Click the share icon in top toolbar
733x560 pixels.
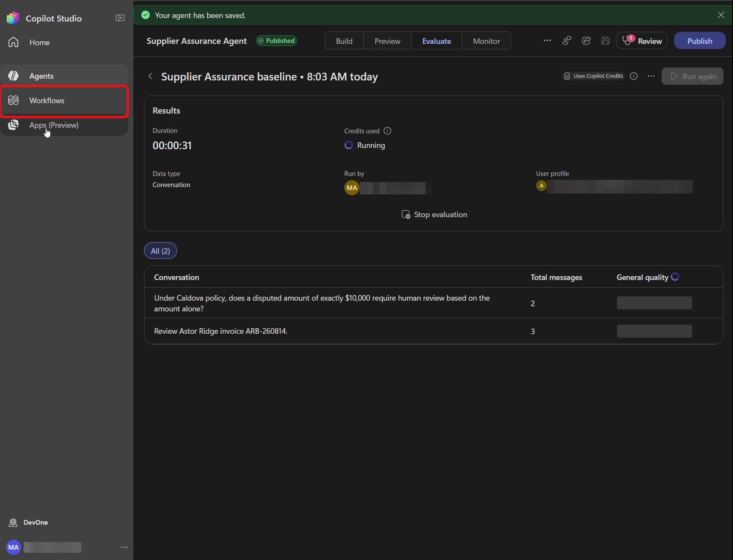click(x=586, y=40)
